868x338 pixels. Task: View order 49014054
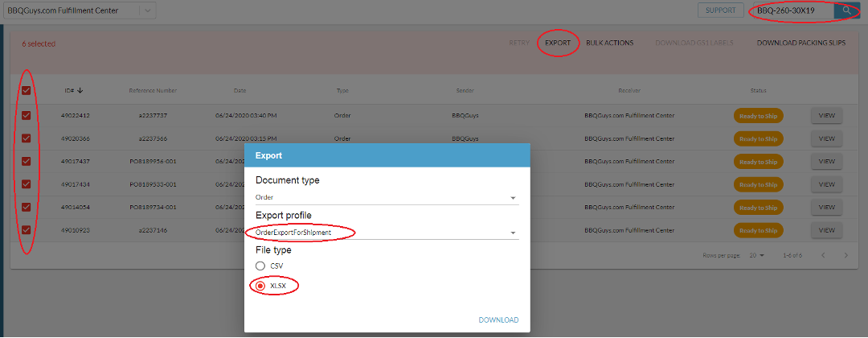tap(826, 208)
